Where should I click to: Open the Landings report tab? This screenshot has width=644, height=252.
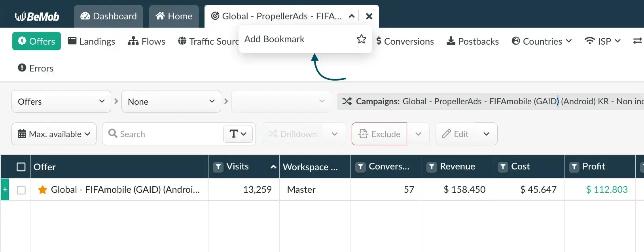pyautogui.click(x=91, y=41)
